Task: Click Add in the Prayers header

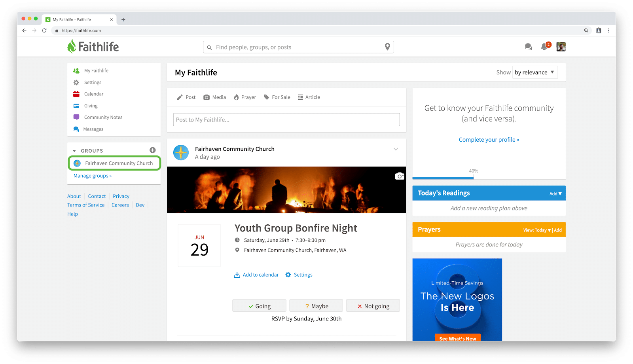Action: [558, 230]
